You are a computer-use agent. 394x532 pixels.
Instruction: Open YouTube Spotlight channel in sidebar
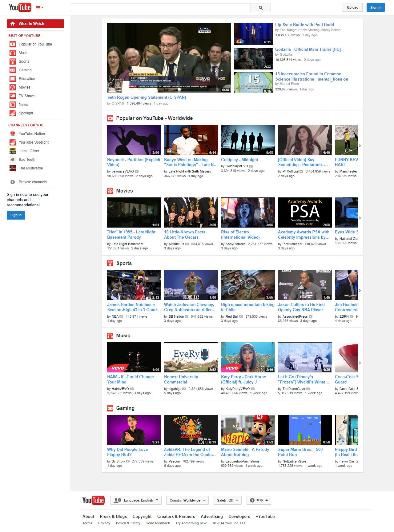pyautogui.click(x=35, y=142)
